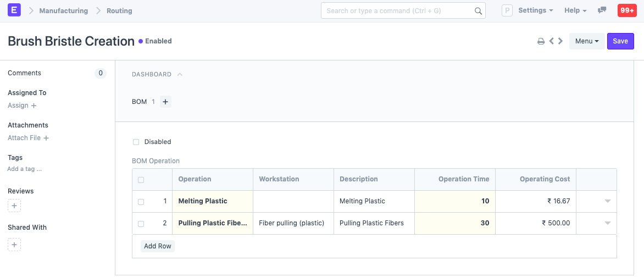Image resolution: width=644 pixels, height=277 pixels.
Task: Add a review with plus icon
Action: (x=14, y=206)
